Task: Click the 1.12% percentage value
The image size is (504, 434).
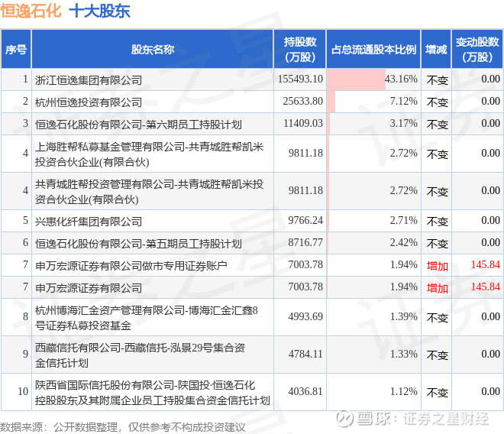Action: pos(404,391)
